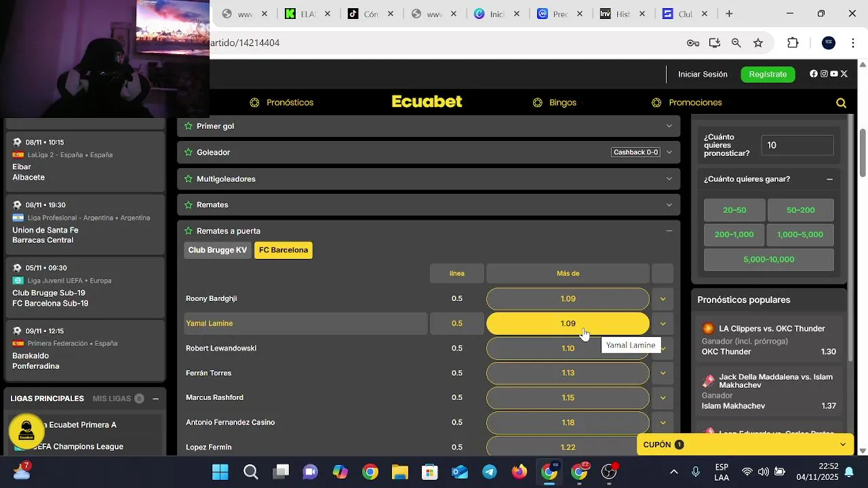The image size is (868, 488).
Task: Switch to Club Brugge KV tab
Action: click(218, 250)
